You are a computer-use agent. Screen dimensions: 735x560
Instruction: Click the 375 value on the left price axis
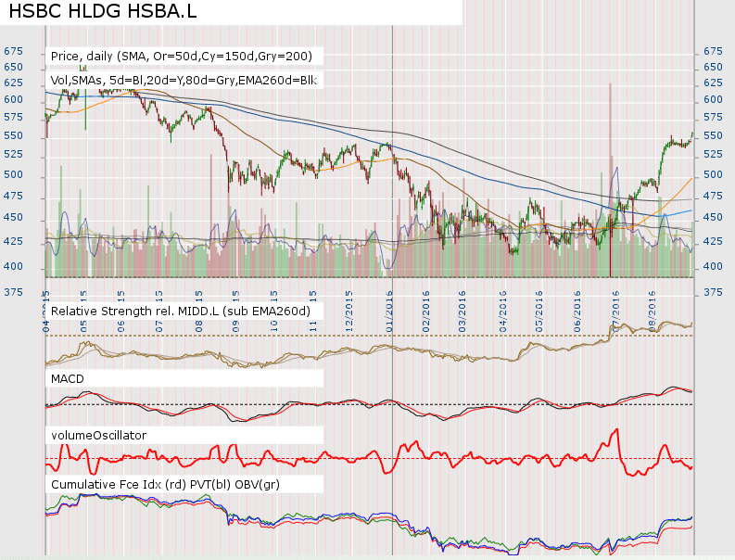tap(13, 292)
